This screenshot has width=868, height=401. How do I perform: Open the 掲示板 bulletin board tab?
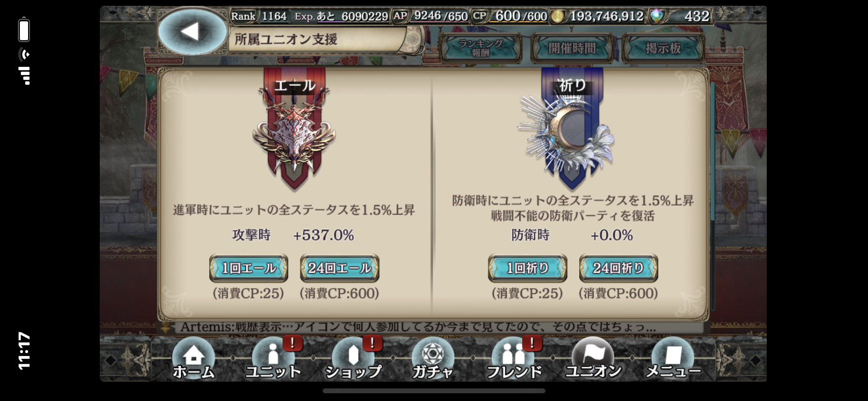(x=663, y=48)
